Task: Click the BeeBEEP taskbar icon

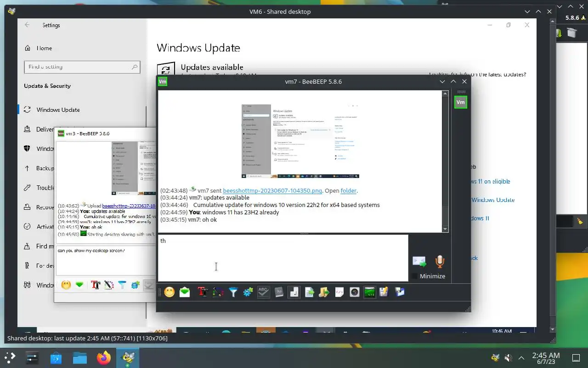Action: pos(127,357)
